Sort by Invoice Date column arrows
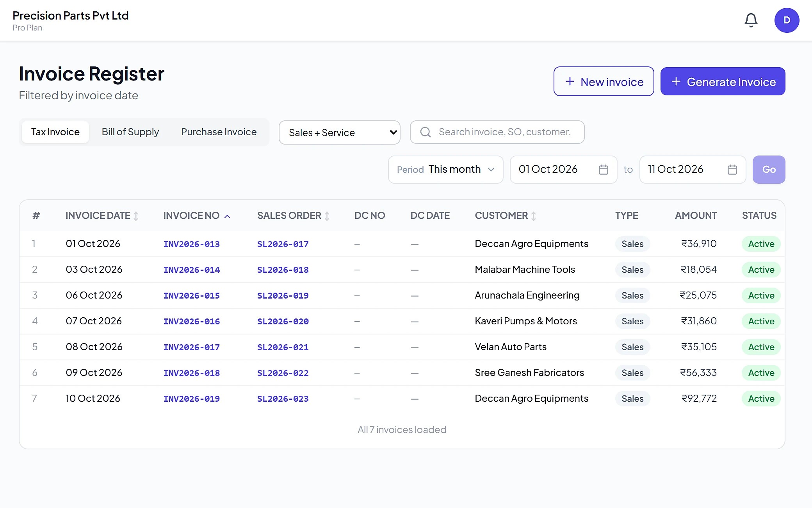This screenshot has height=508, width=812. (x=136, y=216)
